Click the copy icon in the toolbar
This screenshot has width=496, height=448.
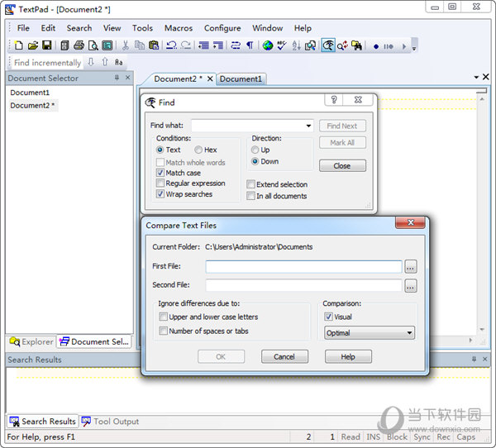[140, 45]
